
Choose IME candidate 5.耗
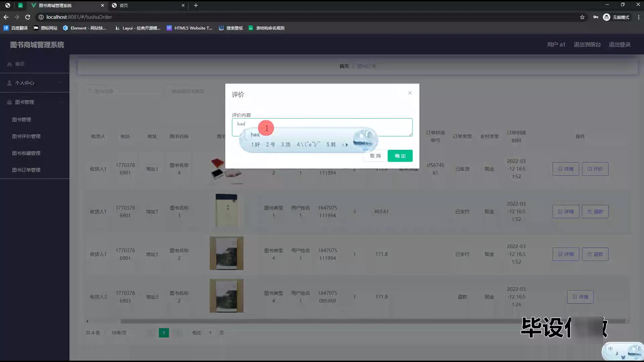point(331,144)
